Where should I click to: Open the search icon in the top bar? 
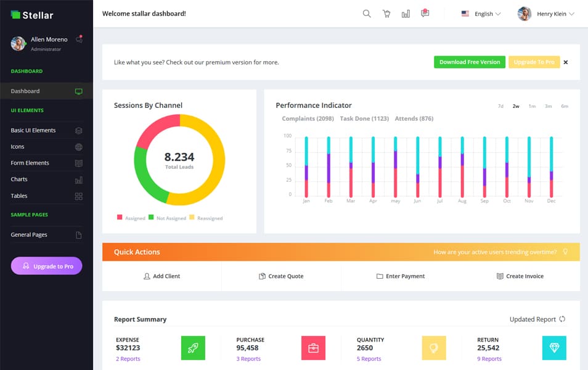(x=367, y=13)
